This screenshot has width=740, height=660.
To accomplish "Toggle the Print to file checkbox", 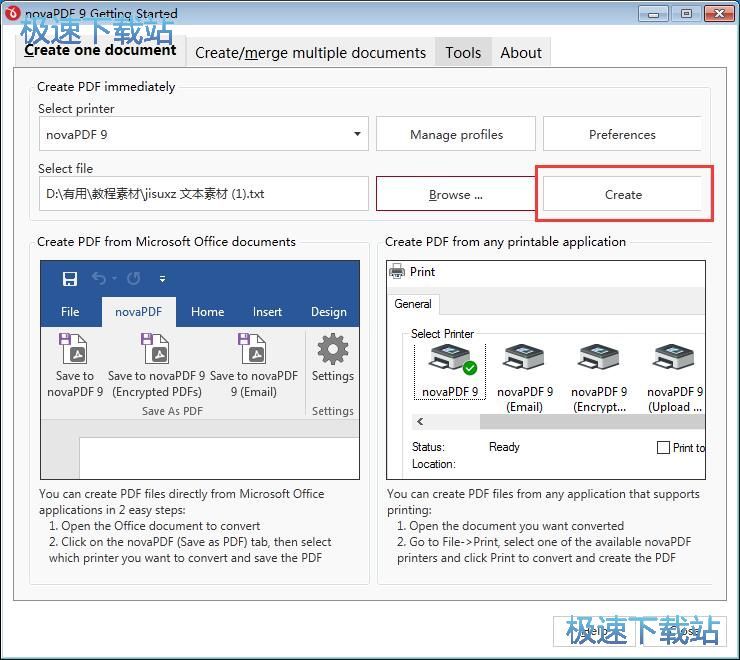I will click(663, 448).
